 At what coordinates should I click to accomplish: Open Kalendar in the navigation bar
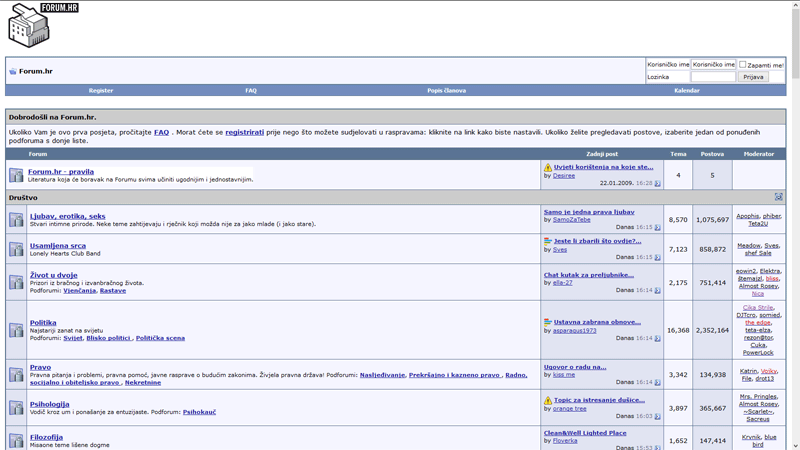[687, 90]
